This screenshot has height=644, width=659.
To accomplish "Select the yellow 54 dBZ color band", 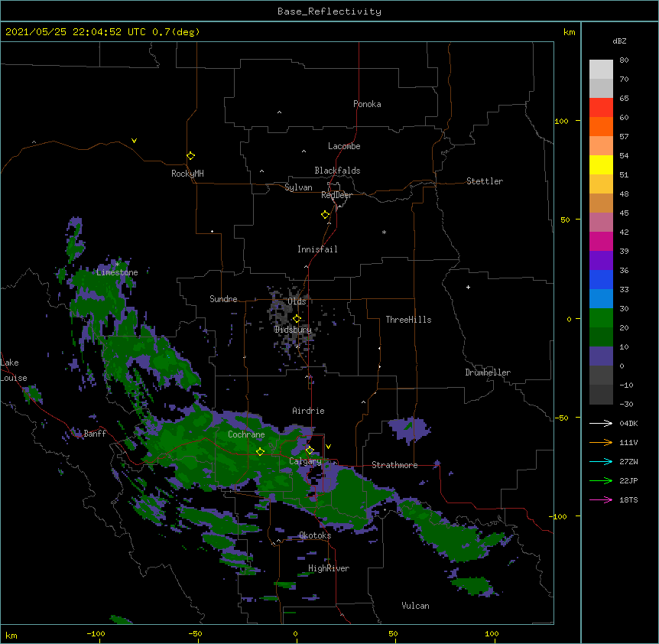I will 601,164.
